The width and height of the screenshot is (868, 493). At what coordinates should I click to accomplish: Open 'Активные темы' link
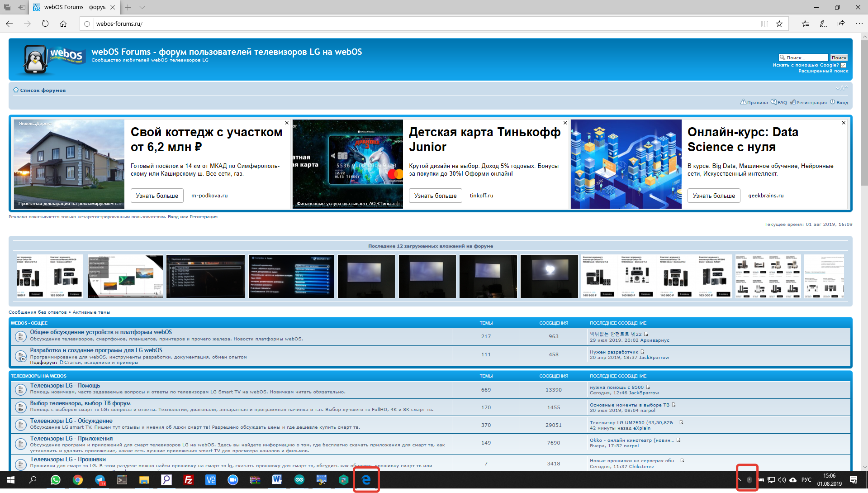click(91, 312)
